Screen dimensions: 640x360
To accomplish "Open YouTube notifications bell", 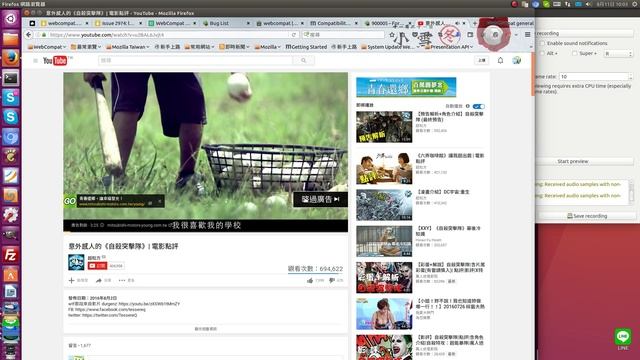I will [500, 60].
